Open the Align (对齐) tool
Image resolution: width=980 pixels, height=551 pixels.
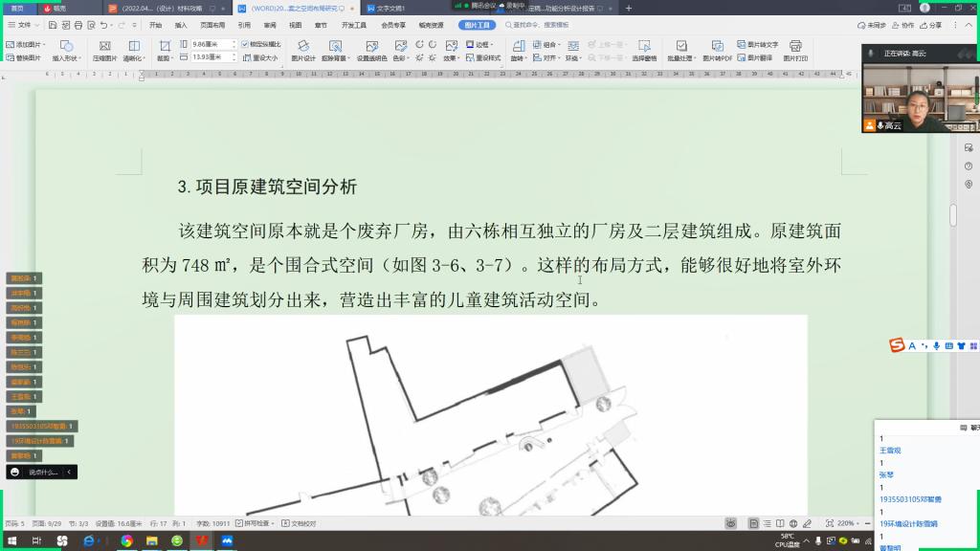click(x=545, y=57)
